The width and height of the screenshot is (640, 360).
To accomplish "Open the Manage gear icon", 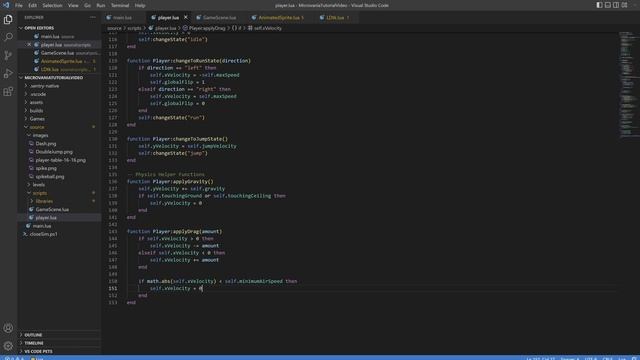I will click(8, 346).
